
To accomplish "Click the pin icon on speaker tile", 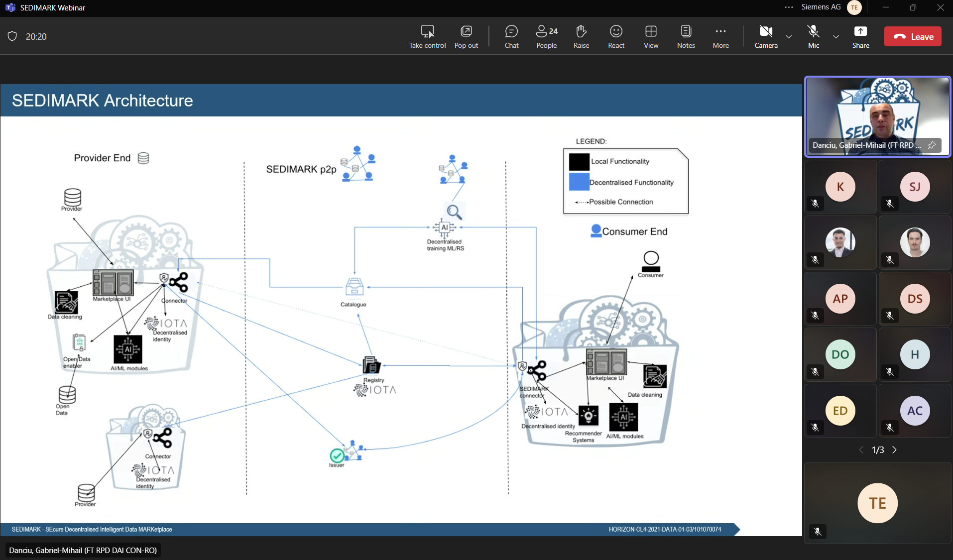I will click(x=932, y=145).
